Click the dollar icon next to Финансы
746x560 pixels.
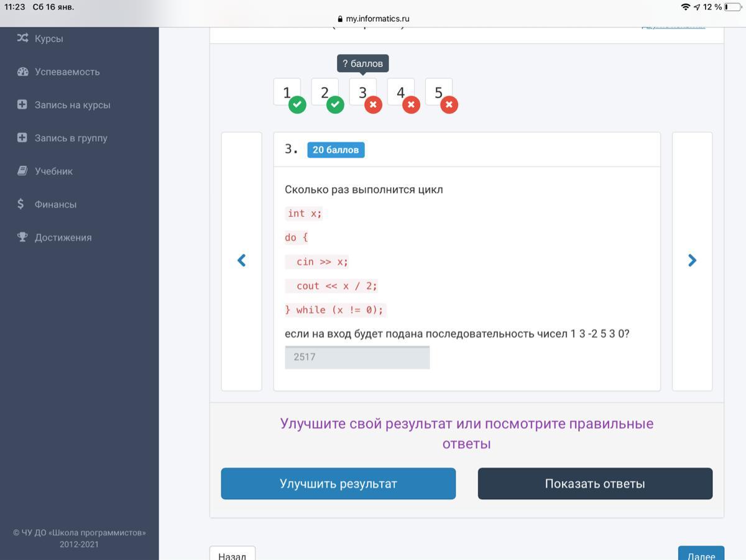click(x=21, y=204)
